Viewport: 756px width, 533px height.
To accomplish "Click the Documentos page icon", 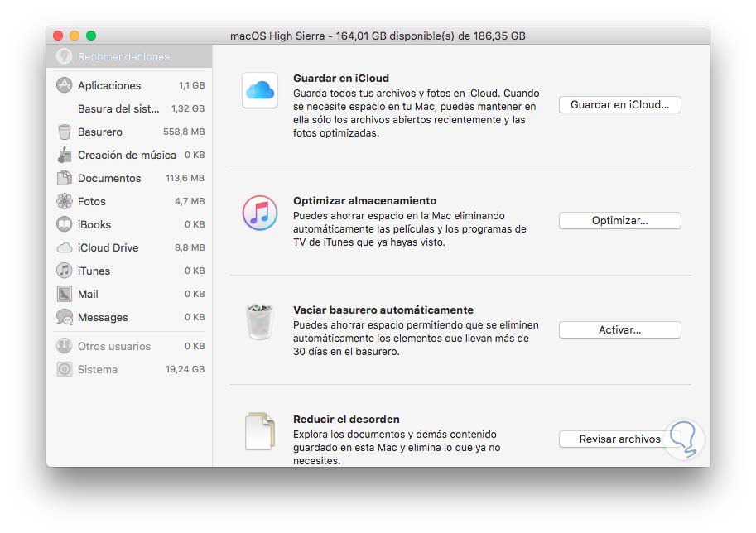I will pos(64,178).
